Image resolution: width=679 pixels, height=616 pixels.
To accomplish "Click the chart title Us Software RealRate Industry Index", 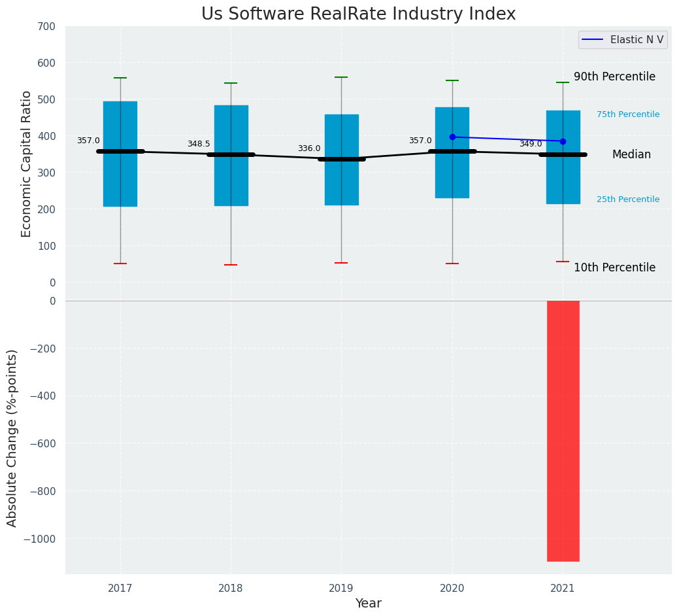I will point(359,14).
